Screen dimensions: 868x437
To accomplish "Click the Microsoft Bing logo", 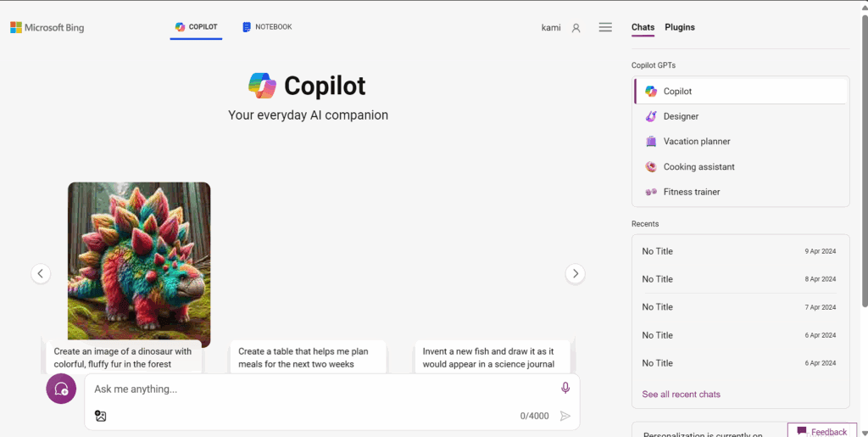I will coord(47,27).
